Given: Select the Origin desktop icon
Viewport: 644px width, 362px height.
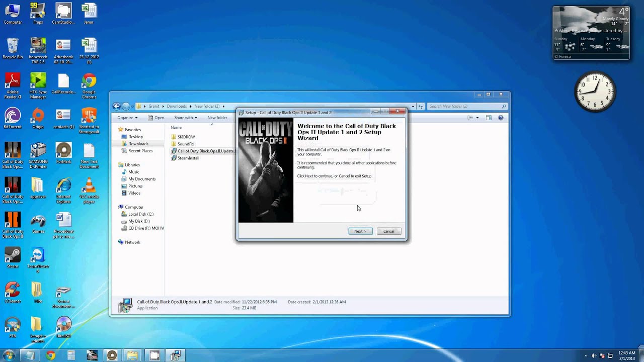Looking at the screenshot, I should pyautogui.click(x=38, y=118).
